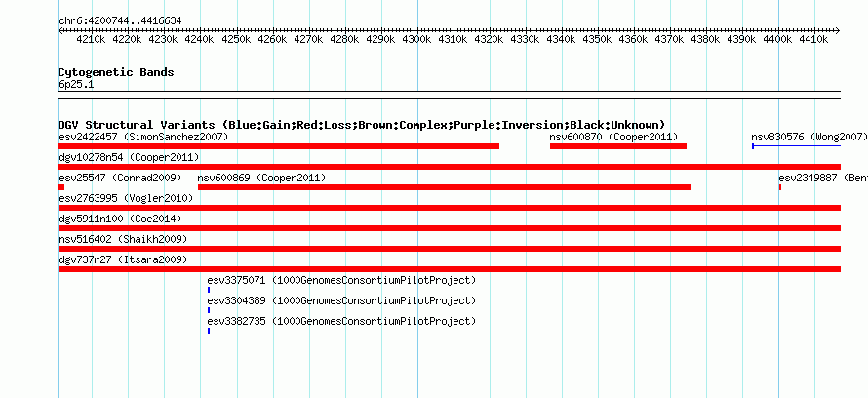Select the blue nsv830576 gain line
Screen dimensions: 868x398
pyautogui.click(x=796, y=146)
